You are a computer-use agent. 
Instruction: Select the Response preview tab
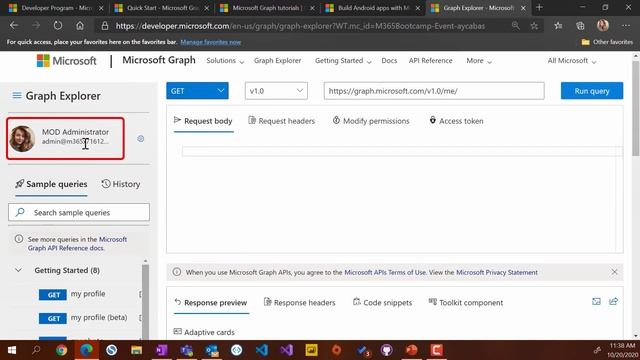211,302
